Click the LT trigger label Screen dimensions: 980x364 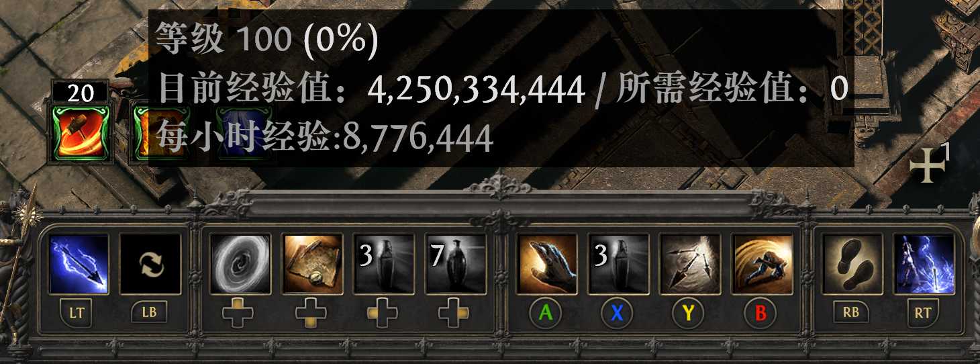[77, 313]
